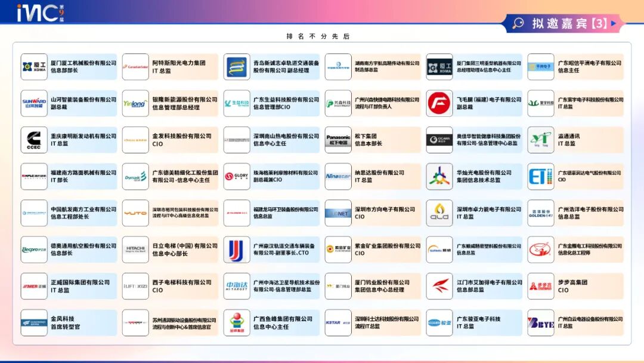Viewport: 644px width, 363px height.
Task: Select the Dymatic 德美 logo
Action: [x=135, y=176]
